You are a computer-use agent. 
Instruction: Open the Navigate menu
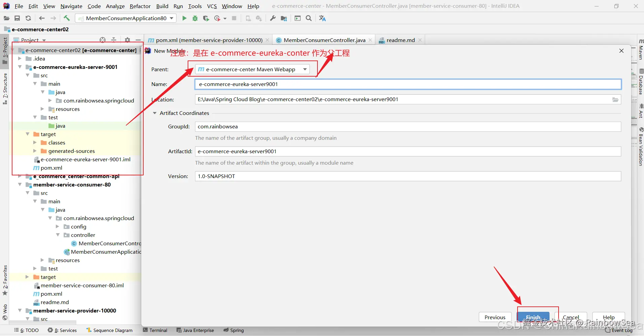[71, 6]
